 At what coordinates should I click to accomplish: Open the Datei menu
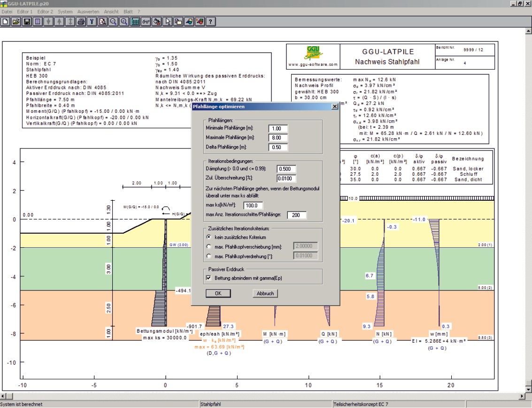[7, 12]
